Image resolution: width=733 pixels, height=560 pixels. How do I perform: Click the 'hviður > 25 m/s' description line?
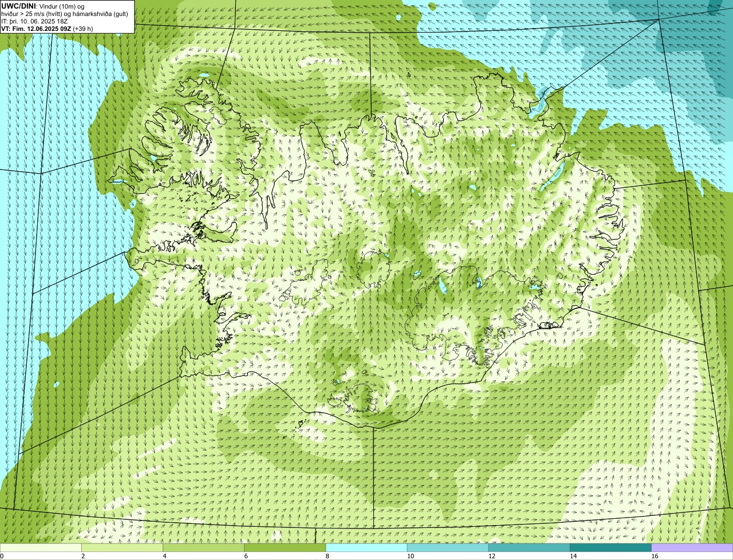click(65, 13)
